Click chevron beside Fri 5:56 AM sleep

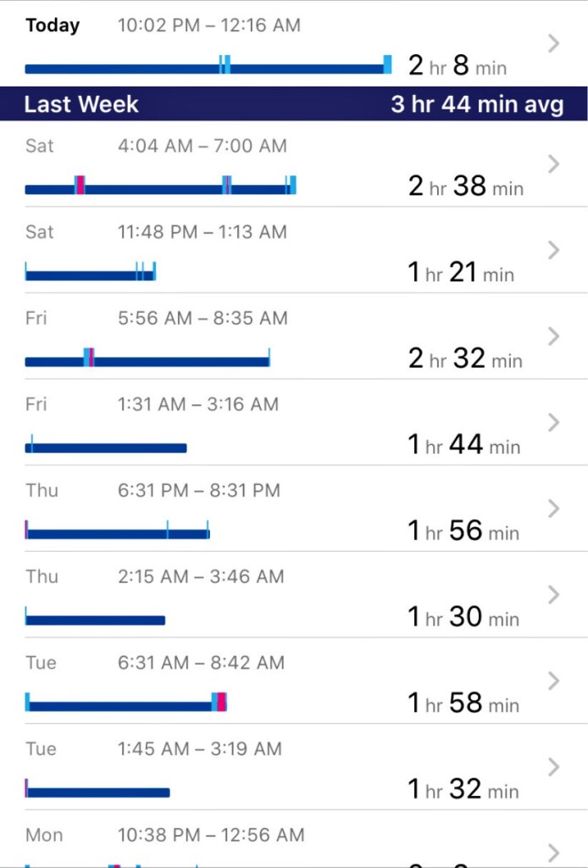pyautogui.click(x=553, y=337)
